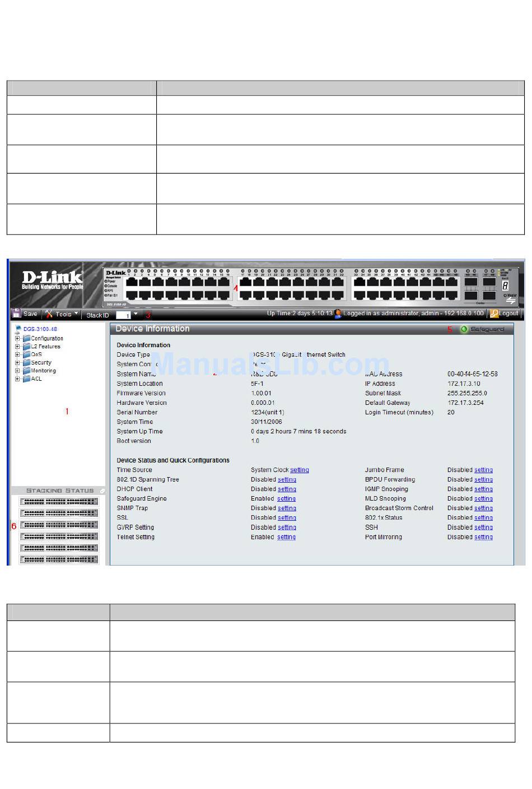Click the Master arrows icon on switch panel

tap(510, 301)
